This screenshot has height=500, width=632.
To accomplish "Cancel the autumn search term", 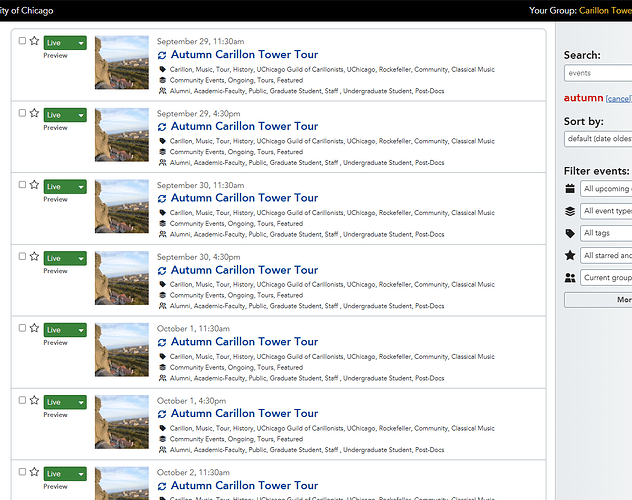I will [618, 99].
